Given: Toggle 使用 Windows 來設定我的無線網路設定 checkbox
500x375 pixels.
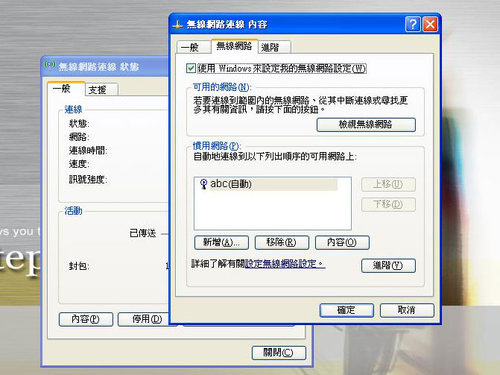Looking at the screenshot, I should (x=191, y=68).
